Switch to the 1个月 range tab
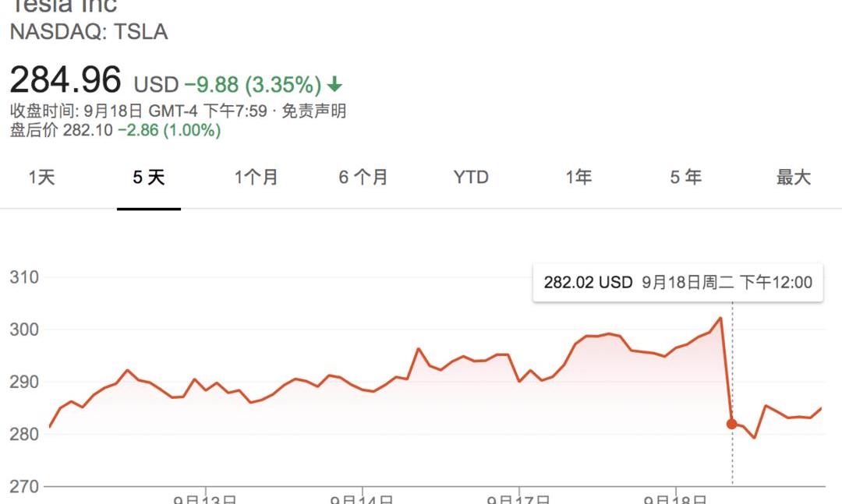Image resolution: width=842 pixels, height=504 pixels. tap(256, 178)
